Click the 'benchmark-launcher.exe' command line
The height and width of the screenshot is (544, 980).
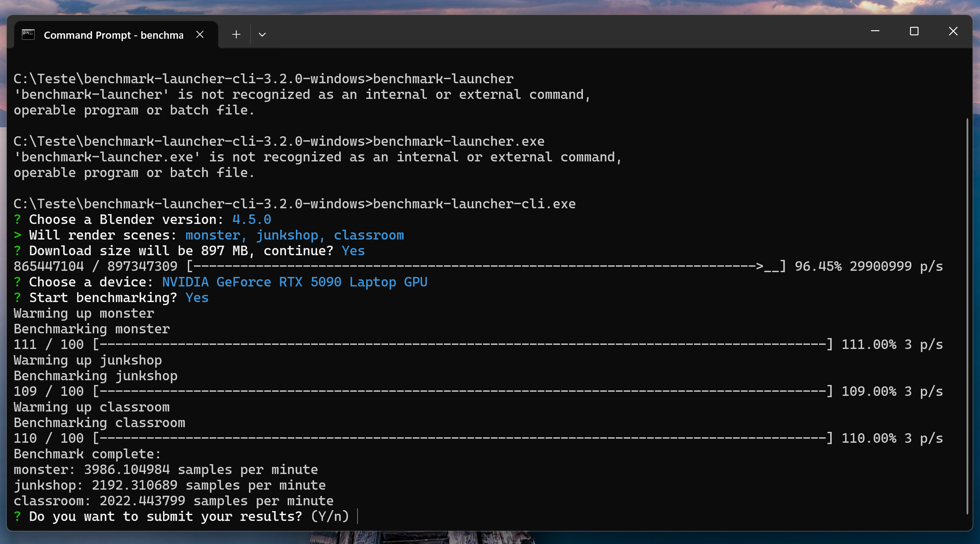click(x=279, y=141)
